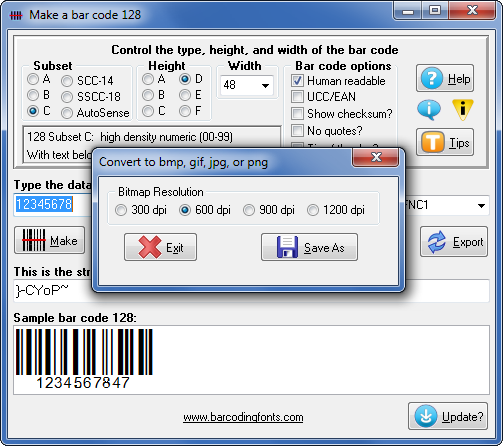Click the 128 Subset C description text
This screenshot has width=503, height=446.
[130, 137]
